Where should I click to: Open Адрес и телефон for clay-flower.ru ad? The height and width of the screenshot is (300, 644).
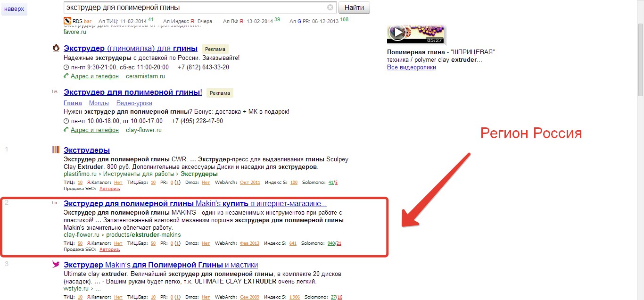pyautogui.click(x=94, y=130)
